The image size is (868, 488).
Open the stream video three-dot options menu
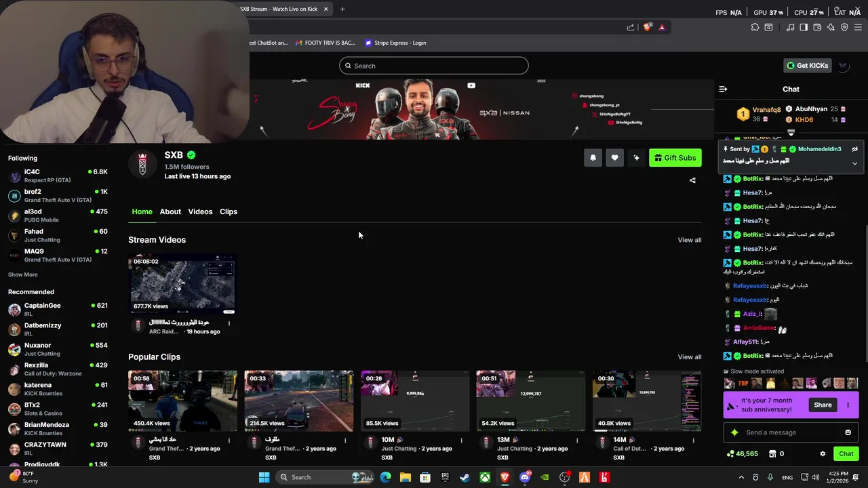click(x=229, y=323)
